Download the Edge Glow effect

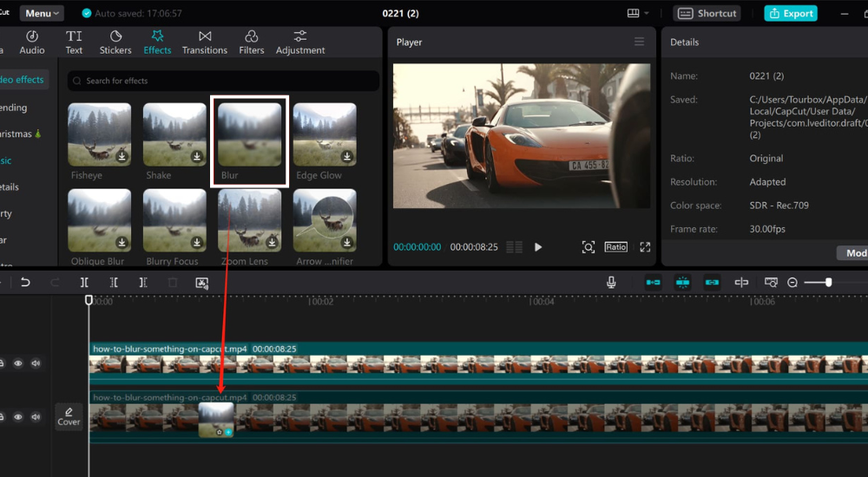point(347,157)
